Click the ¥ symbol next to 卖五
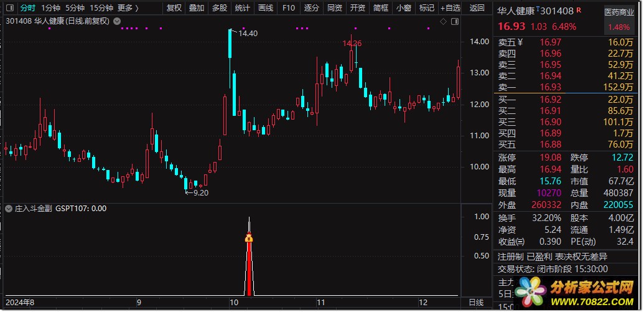 pos(520,42)
